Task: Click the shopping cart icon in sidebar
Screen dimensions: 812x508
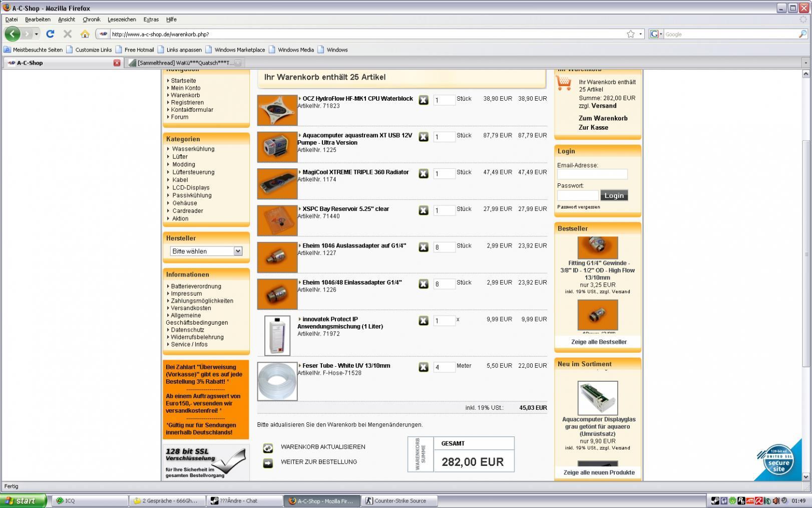Action: (564, 83)
